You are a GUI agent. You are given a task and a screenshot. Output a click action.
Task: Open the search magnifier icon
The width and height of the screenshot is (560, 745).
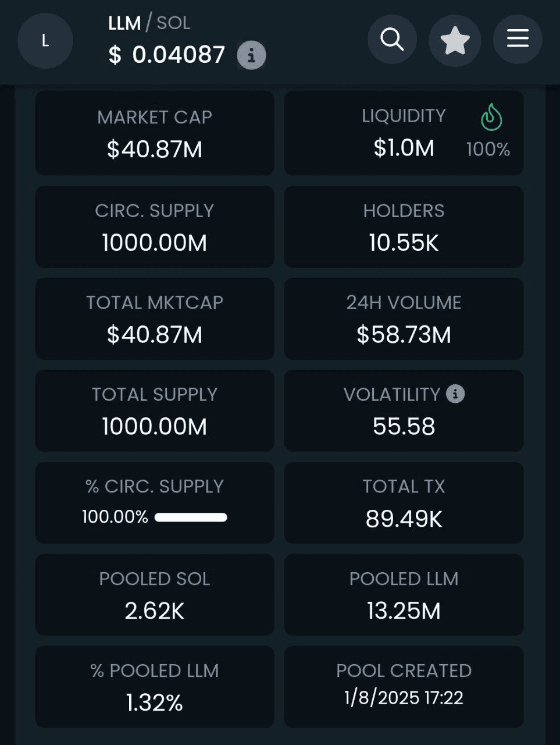392,40
